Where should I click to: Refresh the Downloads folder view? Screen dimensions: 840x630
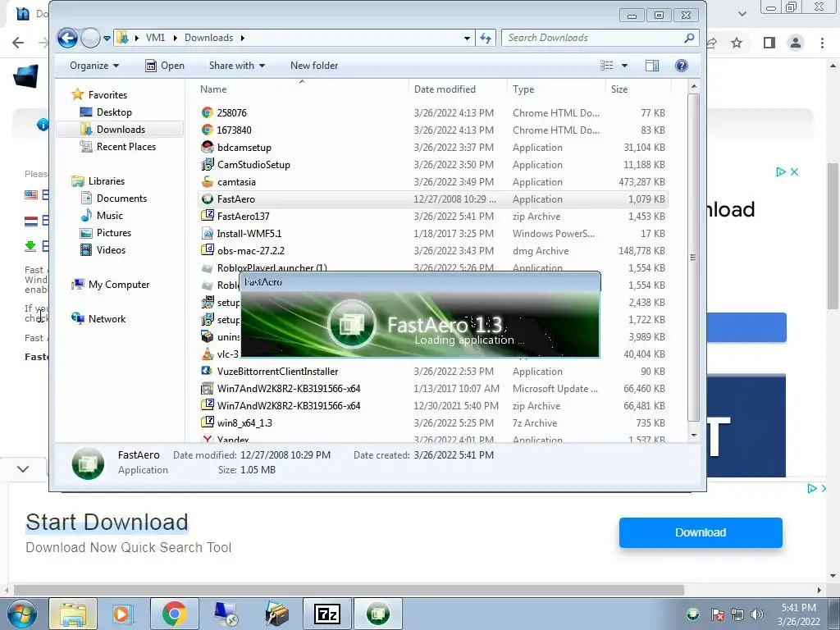(486, 38)
